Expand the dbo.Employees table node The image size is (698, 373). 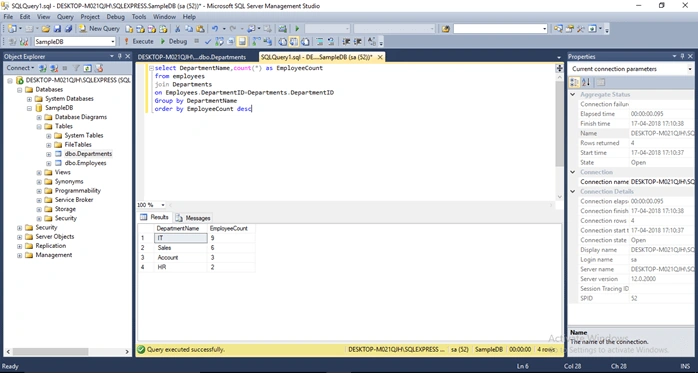tap(49, 163)
